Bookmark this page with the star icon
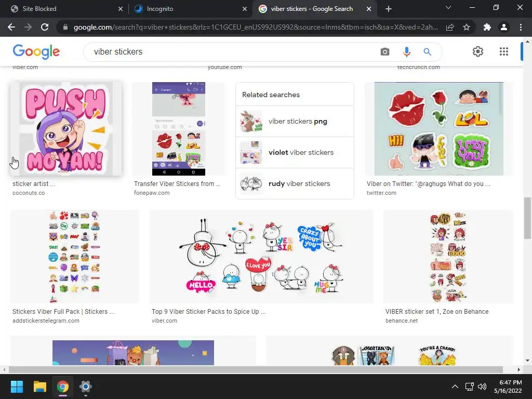This screenshot has height=399, width=532. (467, 27)
